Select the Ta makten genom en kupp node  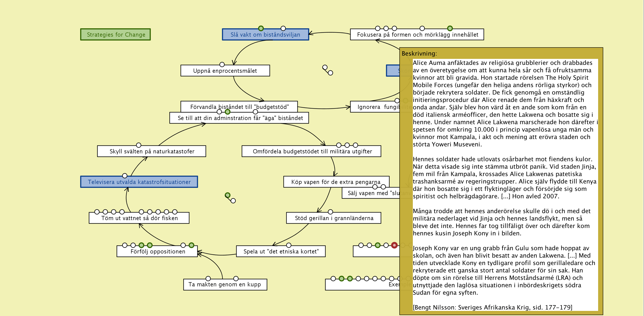tap(225, 284)
